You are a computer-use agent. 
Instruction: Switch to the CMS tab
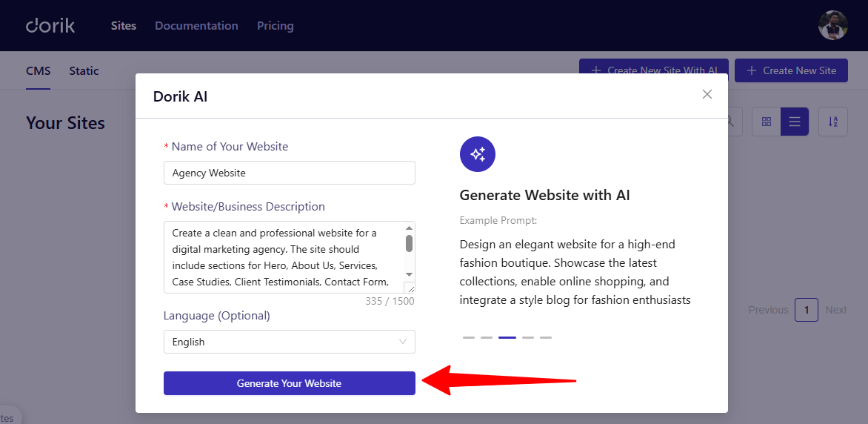39,71
